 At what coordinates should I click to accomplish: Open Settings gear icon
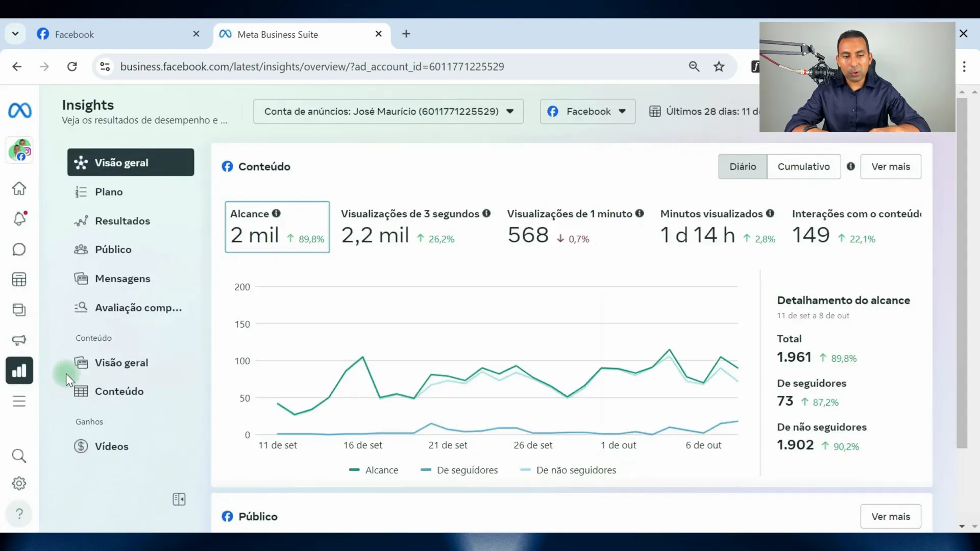(x=19, y=483)
